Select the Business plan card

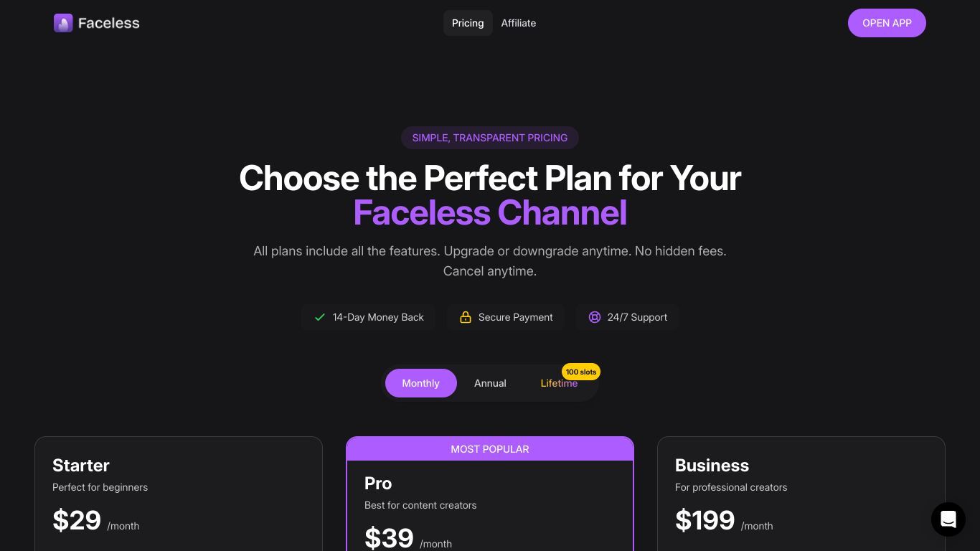point(801,494)
